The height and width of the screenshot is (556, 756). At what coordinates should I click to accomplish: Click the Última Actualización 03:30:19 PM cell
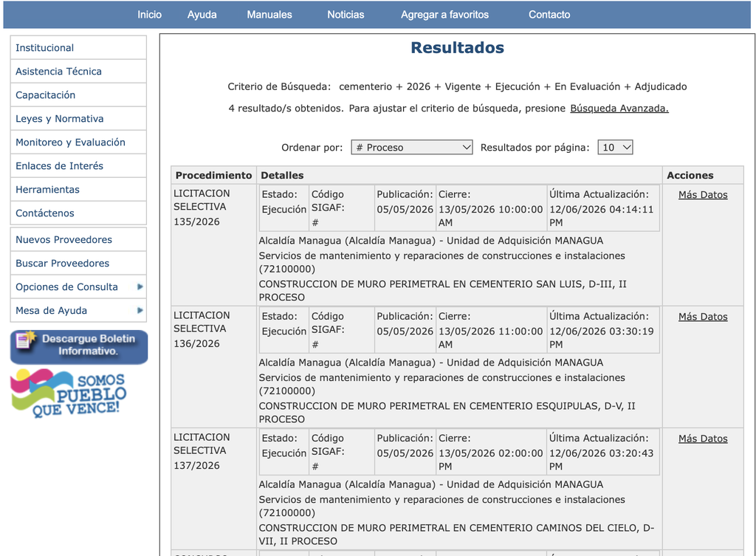pos(603,330)
